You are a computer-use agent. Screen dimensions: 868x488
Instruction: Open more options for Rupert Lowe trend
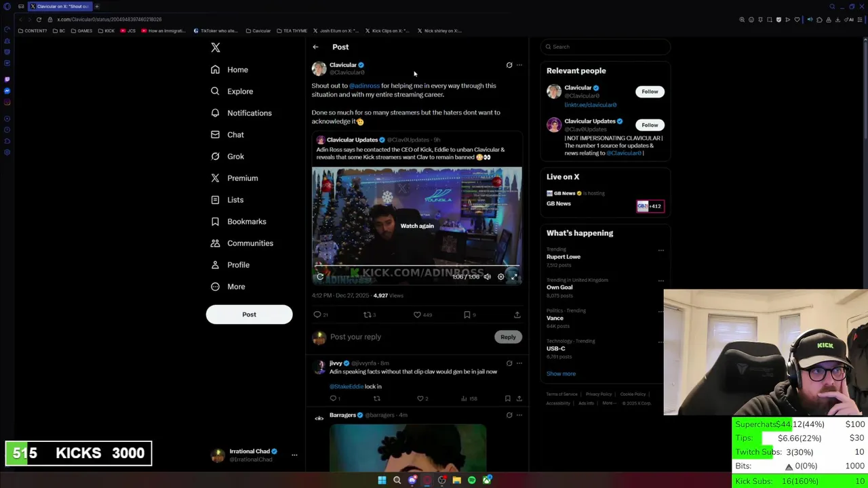pyautogui.click(x=661, y=250)
